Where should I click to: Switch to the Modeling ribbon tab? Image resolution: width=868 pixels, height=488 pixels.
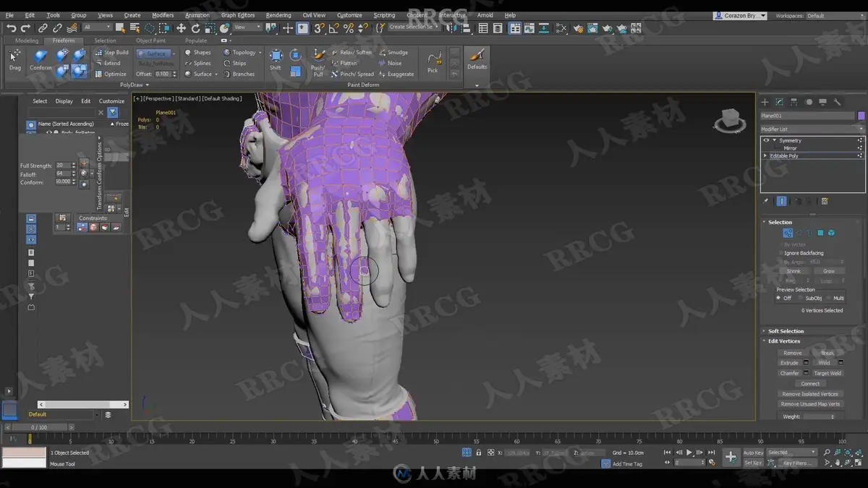27,40
